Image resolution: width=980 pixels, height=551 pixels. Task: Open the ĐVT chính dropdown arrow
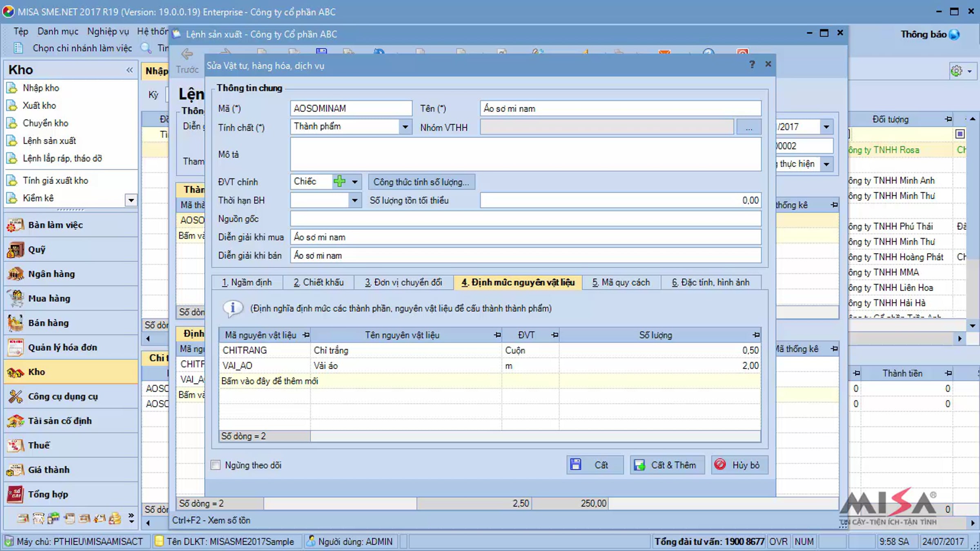(355, 182)
